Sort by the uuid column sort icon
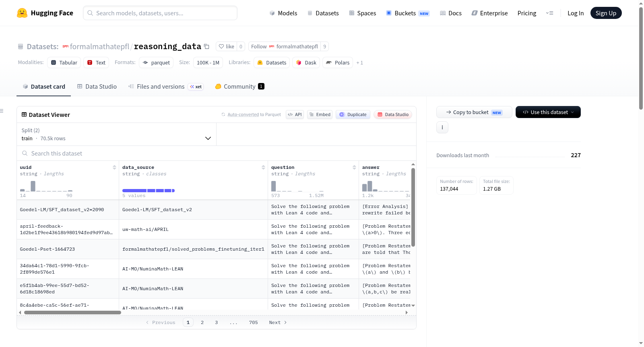The image size is (644, 347). (x=114, y=167)
